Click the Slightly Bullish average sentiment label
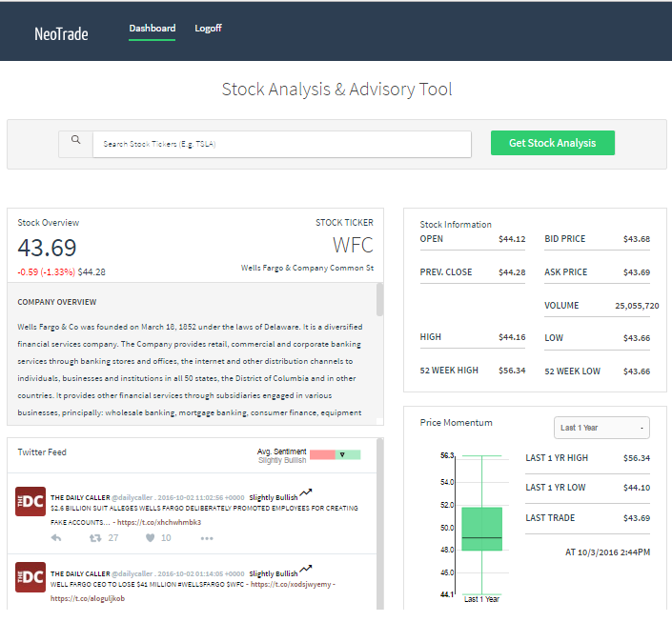This screenshot has width=672, height=622. 282,460
